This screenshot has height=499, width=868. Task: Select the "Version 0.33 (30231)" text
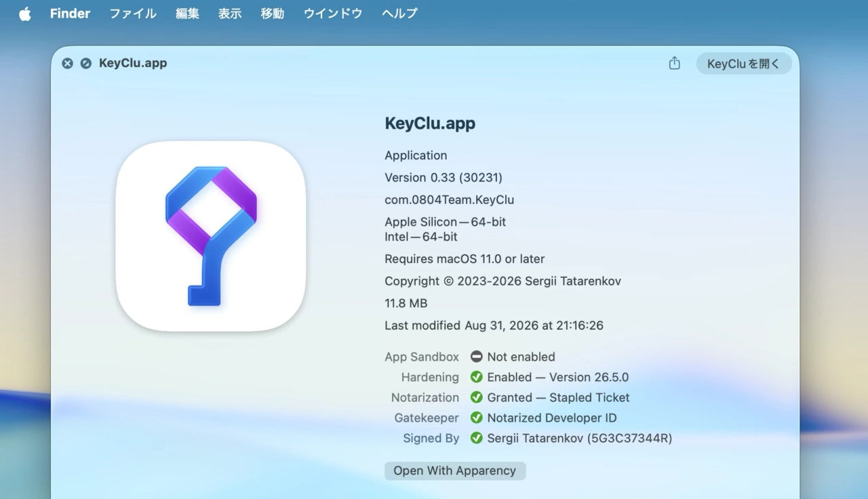pyautogui.click(x=443, y=178)
